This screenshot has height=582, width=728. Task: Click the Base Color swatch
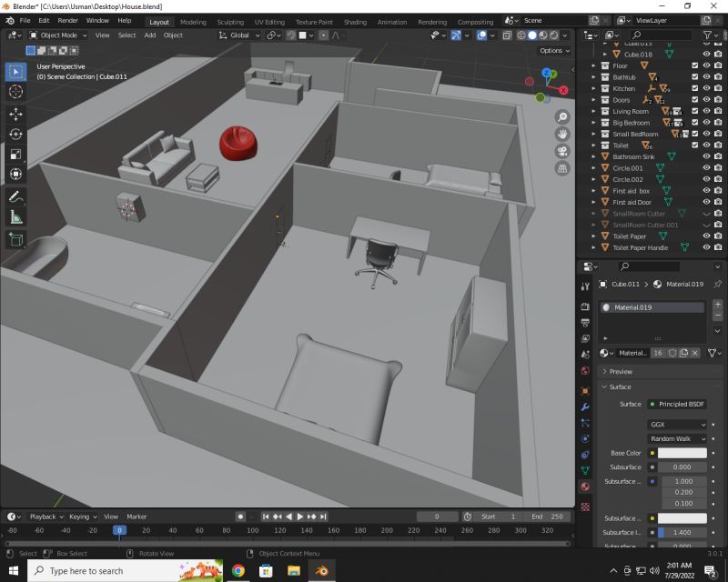point(681,453)
